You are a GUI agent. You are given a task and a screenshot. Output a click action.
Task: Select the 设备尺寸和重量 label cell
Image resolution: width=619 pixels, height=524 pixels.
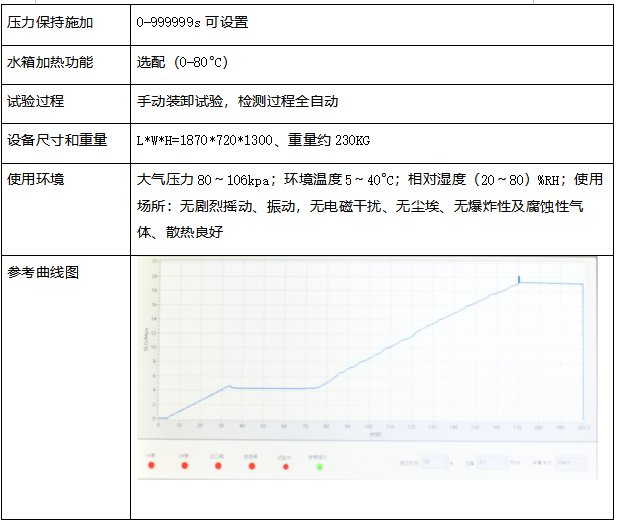tap(57, 140)
